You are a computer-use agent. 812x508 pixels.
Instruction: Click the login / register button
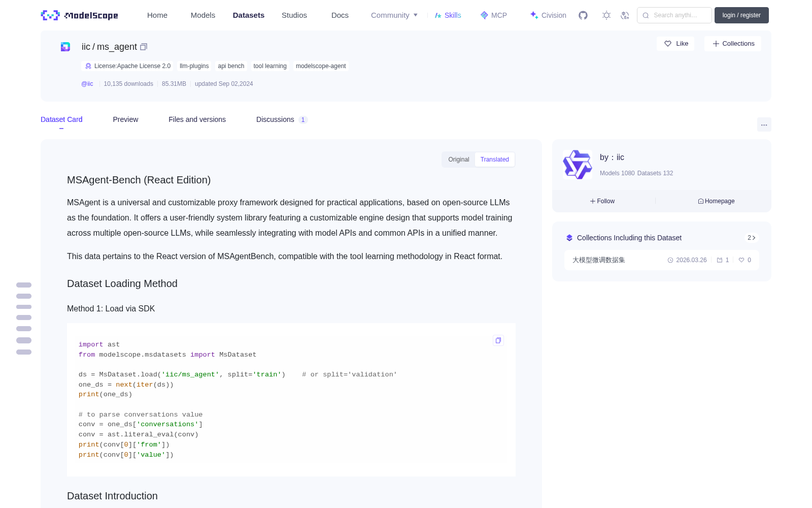click(x=741, y=15)
